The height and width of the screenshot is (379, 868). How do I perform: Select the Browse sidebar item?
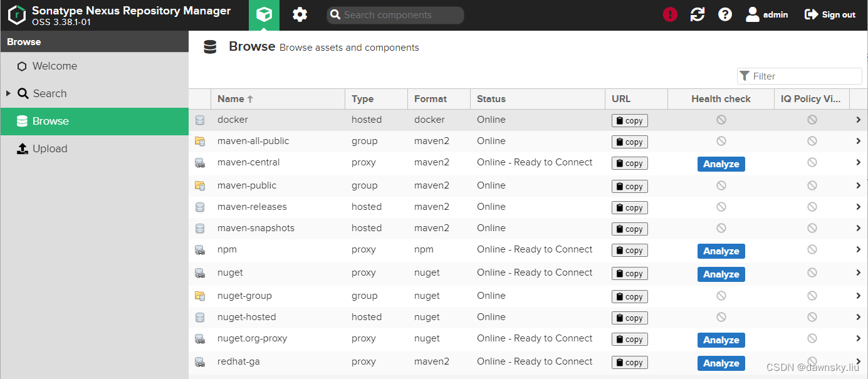pos(94,121)
